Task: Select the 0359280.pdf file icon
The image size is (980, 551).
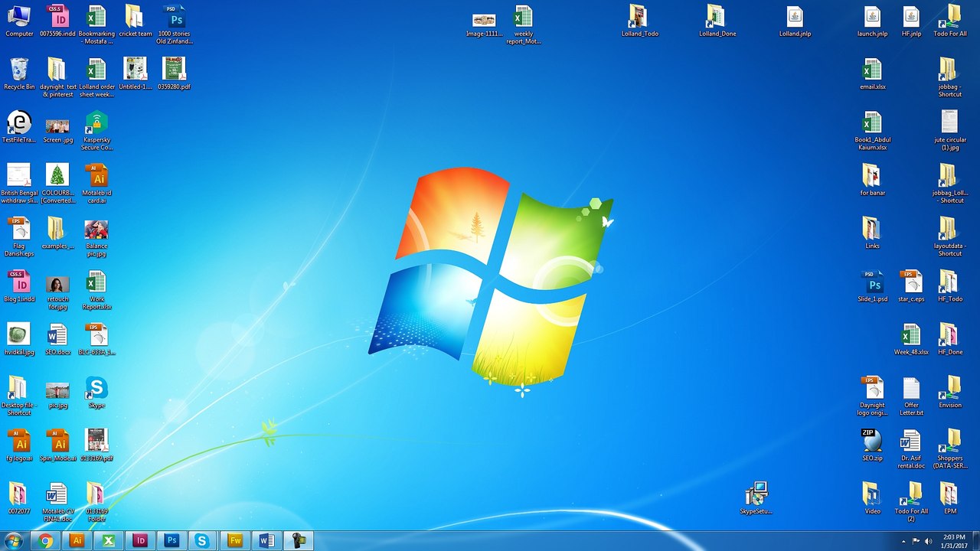Action: (x=175, y=74)
